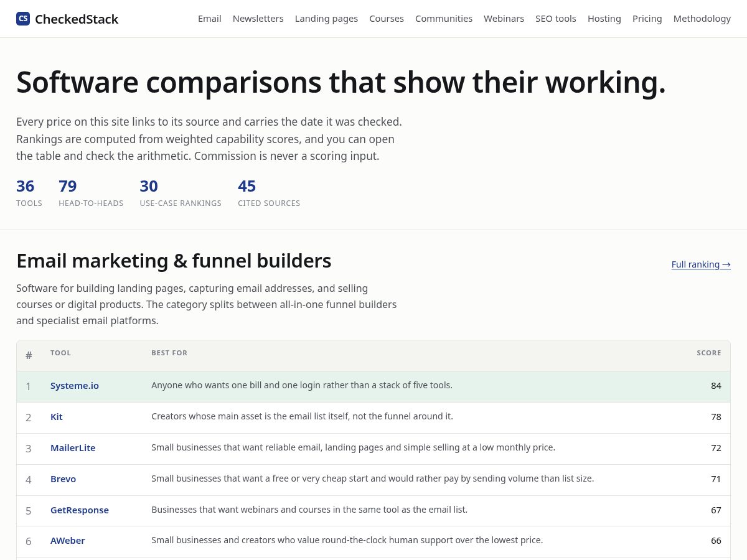The height and width of the screenshot is (560, 747).
Task: Click rank number 4 cell
Action: [28, 480]
